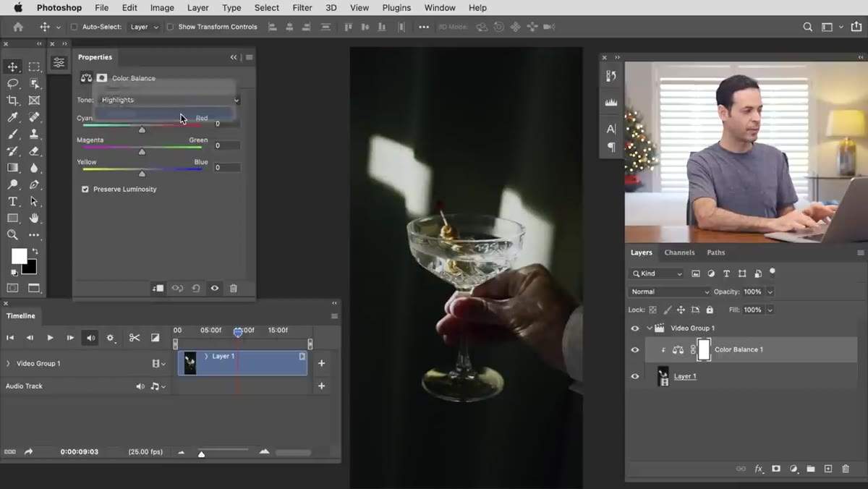
Task: Go to first frame in Timeline
Action: pyautogui.click(x=10, y=337)
